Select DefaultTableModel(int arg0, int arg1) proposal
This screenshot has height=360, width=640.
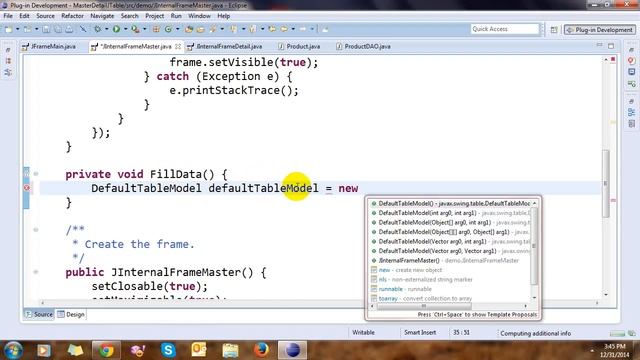pos(451,213)
